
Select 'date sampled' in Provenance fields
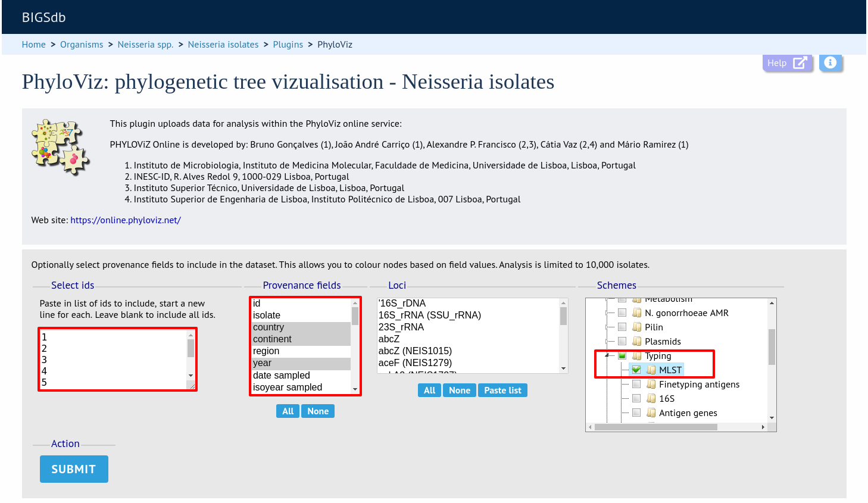point(301,376)
